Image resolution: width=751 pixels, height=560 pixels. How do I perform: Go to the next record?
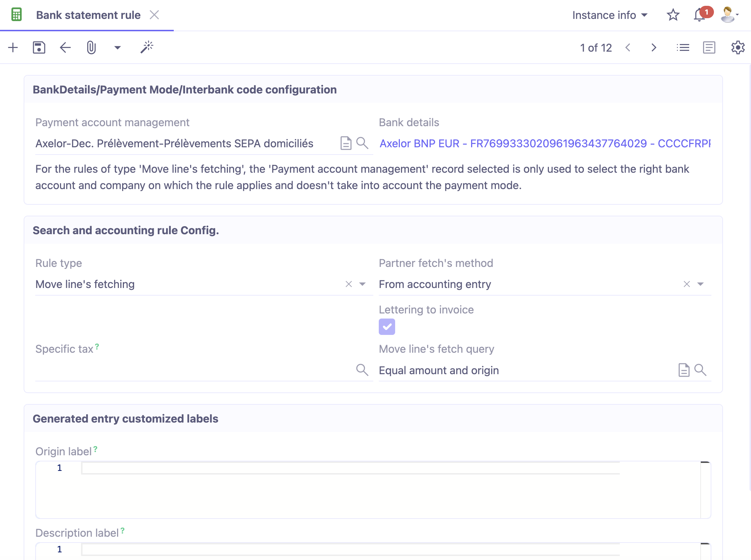coord(654,47)
